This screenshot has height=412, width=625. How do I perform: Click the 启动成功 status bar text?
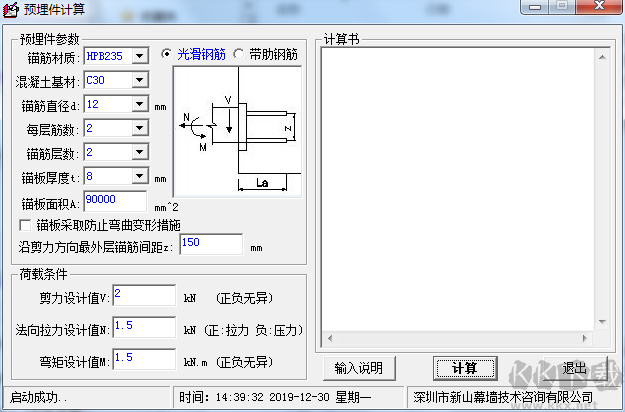tap(39, 397)
